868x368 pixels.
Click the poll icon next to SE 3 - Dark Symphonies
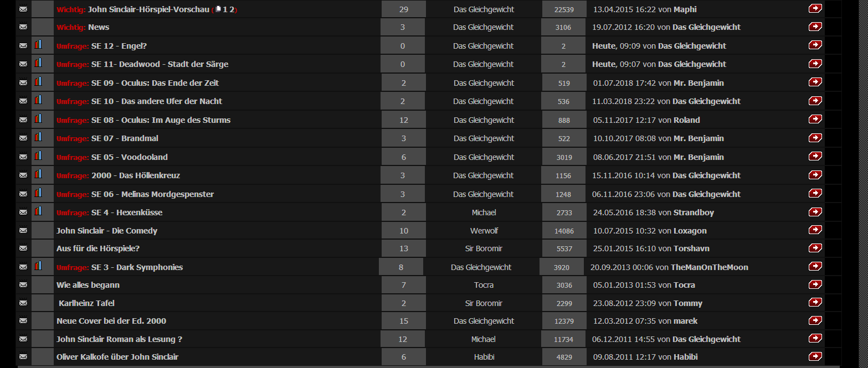tap(38, 266)
